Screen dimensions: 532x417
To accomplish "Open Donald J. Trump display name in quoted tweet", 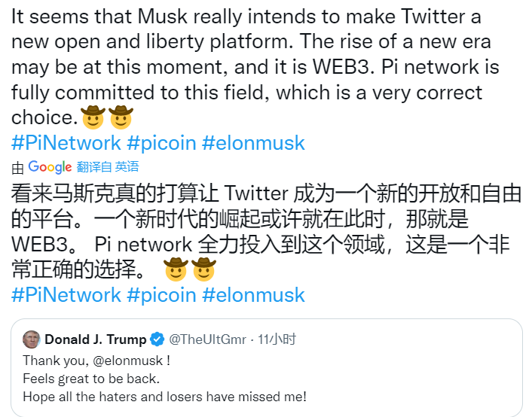I will (94, 339).
